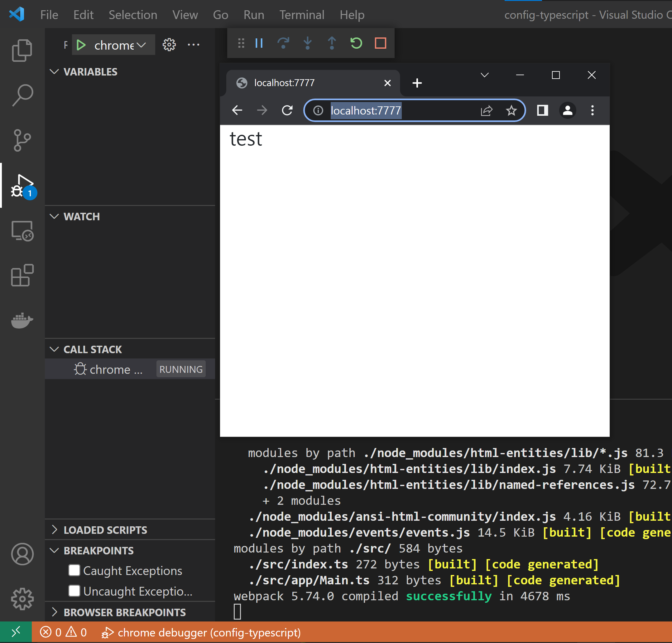This screenshot has width=672, height=643.
Task: Click the green Start Debugging play button
Action: 81,45
